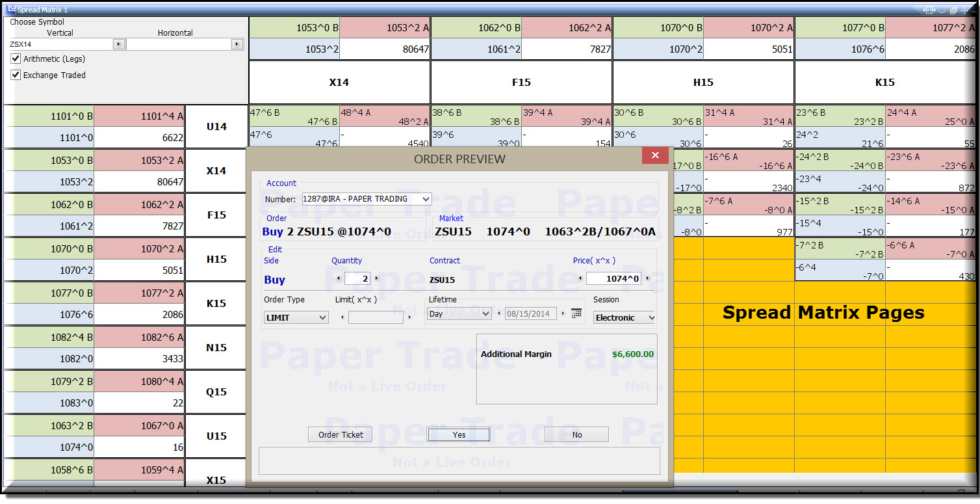Click the right arrow beside the Limit field
980x504 pixels.
[x=409, y=317]
